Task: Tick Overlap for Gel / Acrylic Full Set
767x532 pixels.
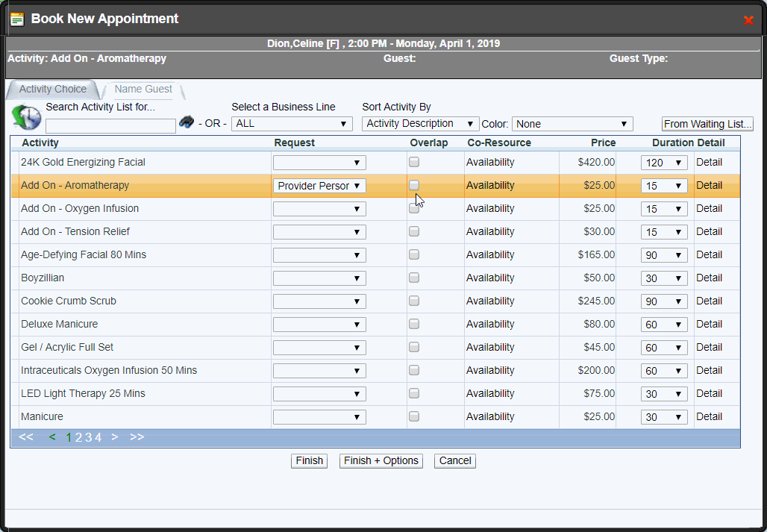Action: (414, 347)
